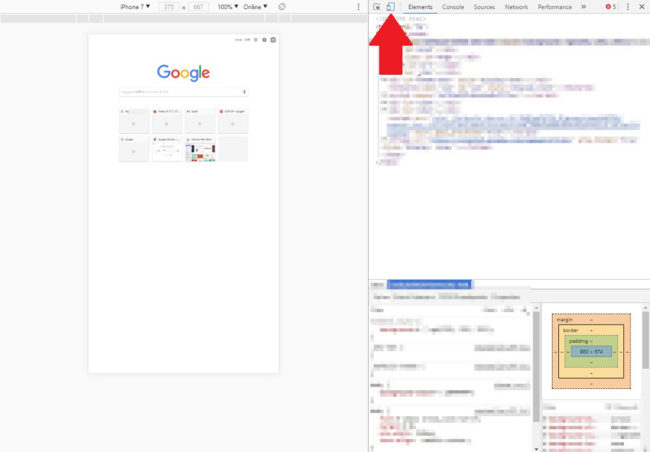Open the Google apps grid icon
The width and height of the screenshot is (650, 452).
(x=256, y=40)
